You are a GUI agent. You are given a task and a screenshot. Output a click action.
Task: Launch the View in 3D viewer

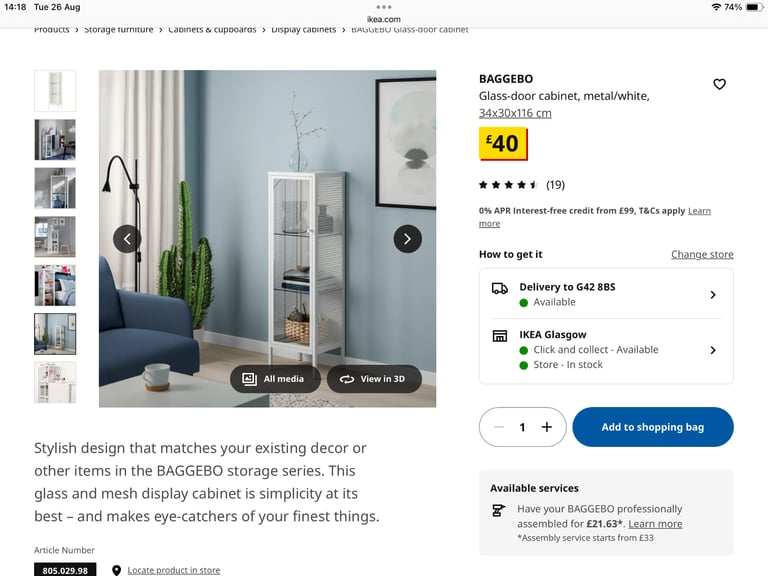(x=374, y=379)
